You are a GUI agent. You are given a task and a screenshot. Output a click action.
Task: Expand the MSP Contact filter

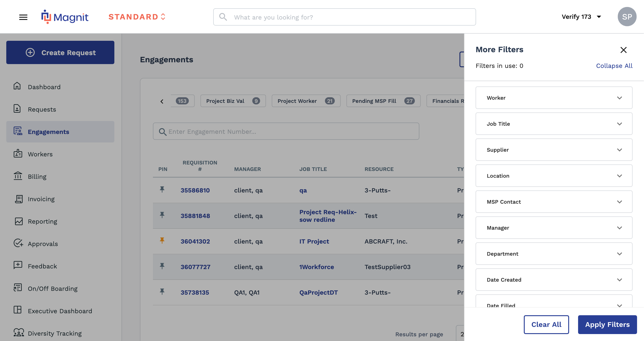click(554, 202)
